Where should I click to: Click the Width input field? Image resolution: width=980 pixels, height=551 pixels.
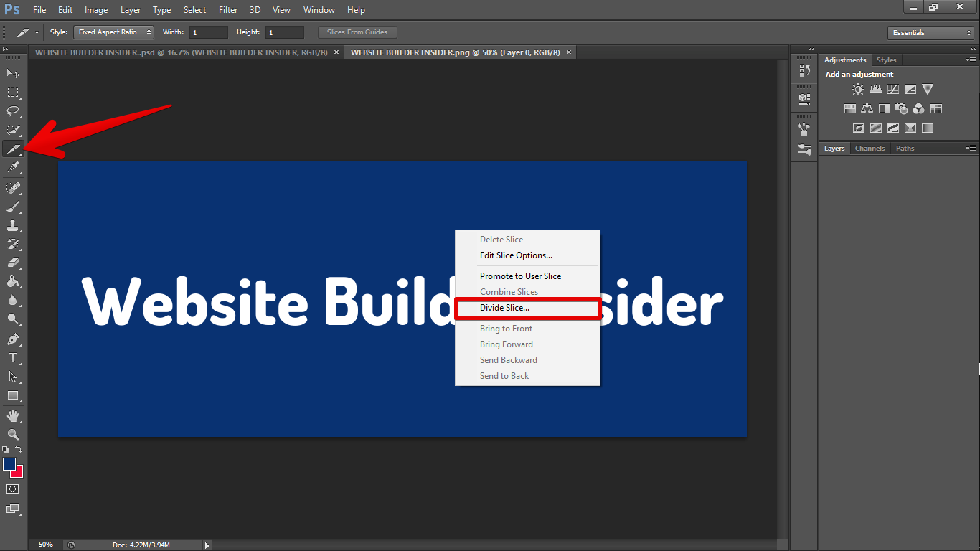click(208, 32)
